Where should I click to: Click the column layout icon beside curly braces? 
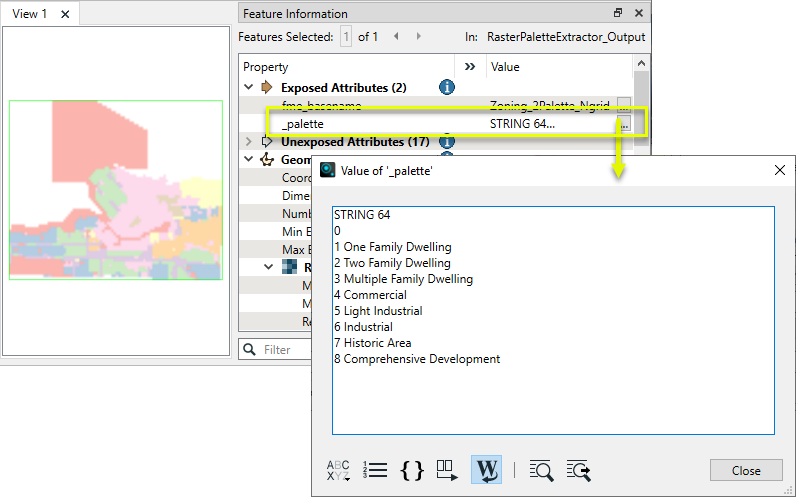[x=447, y=470]
